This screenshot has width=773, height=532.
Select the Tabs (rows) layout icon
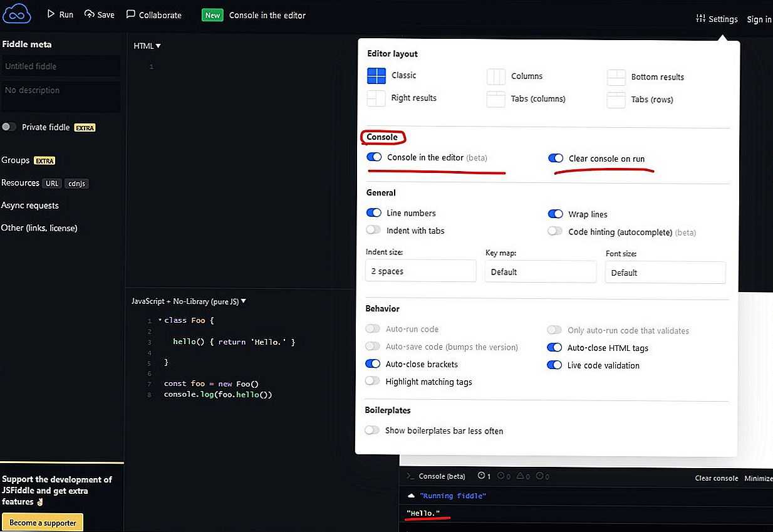tap(616, 100)
